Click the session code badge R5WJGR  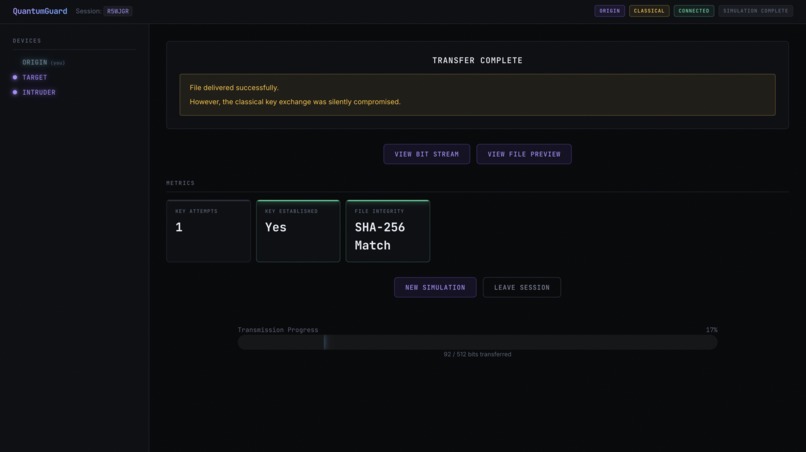click(118, 11)
